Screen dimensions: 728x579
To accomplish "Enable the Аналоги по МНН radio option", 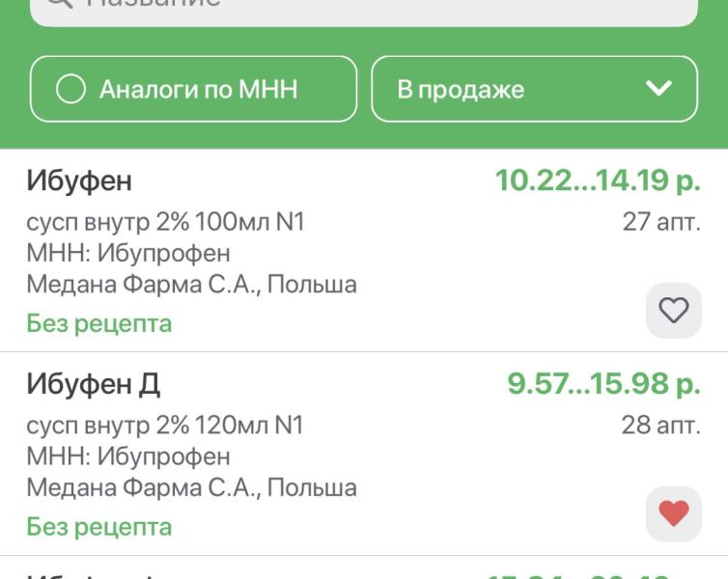I will [x=70, y=89].
